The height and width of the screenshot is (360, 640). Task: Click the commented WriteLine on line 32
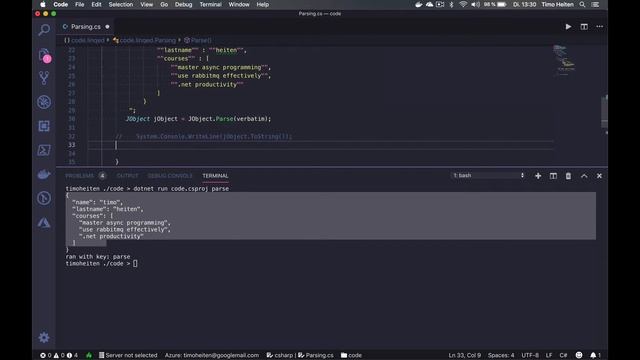click(x=204, y=136)
